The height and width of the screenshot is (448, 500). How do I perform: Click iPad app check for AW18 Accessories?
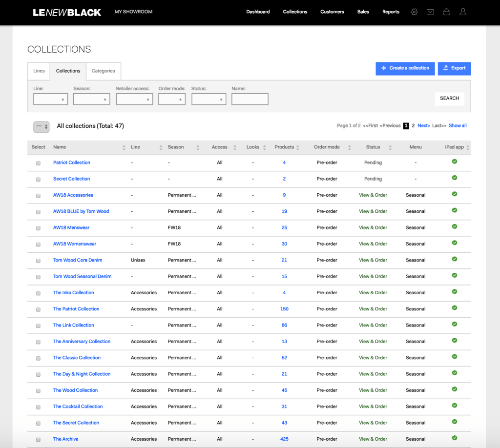coord(455,194)
